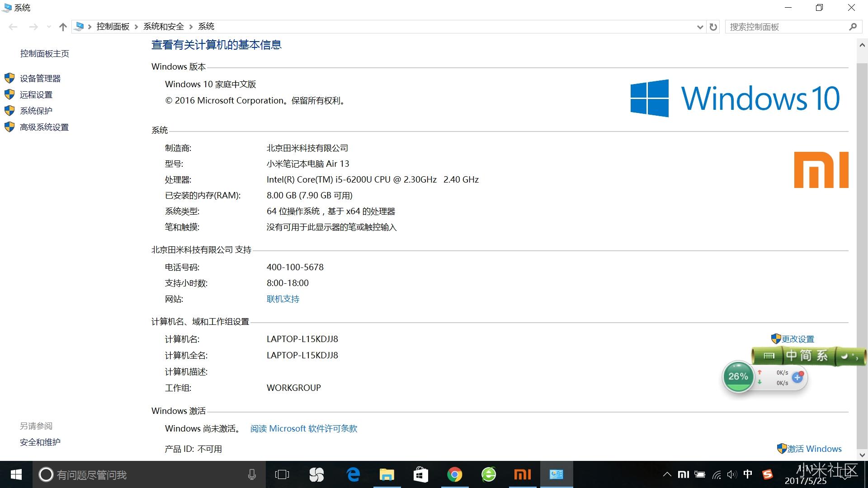Click the 联机支持 online support link
This screenshot has height=488, width=868.
(x=283, y=299)
